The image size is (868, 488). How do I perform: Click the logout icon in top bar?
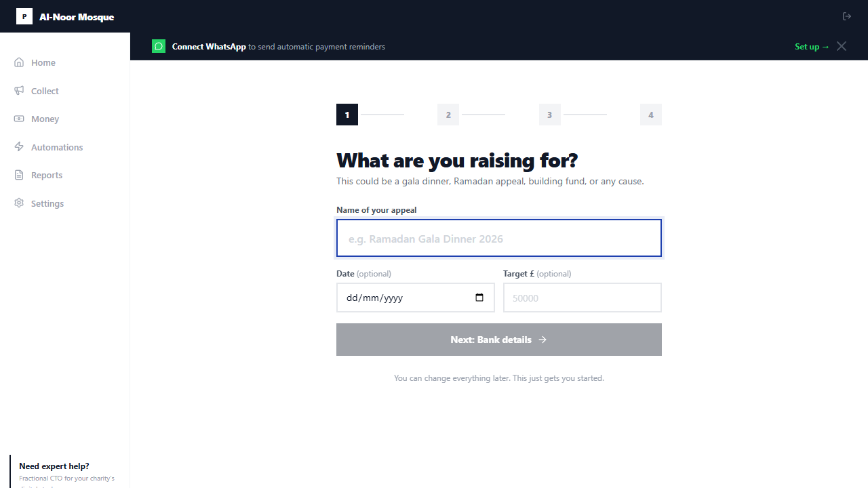[x=847, y=16]
